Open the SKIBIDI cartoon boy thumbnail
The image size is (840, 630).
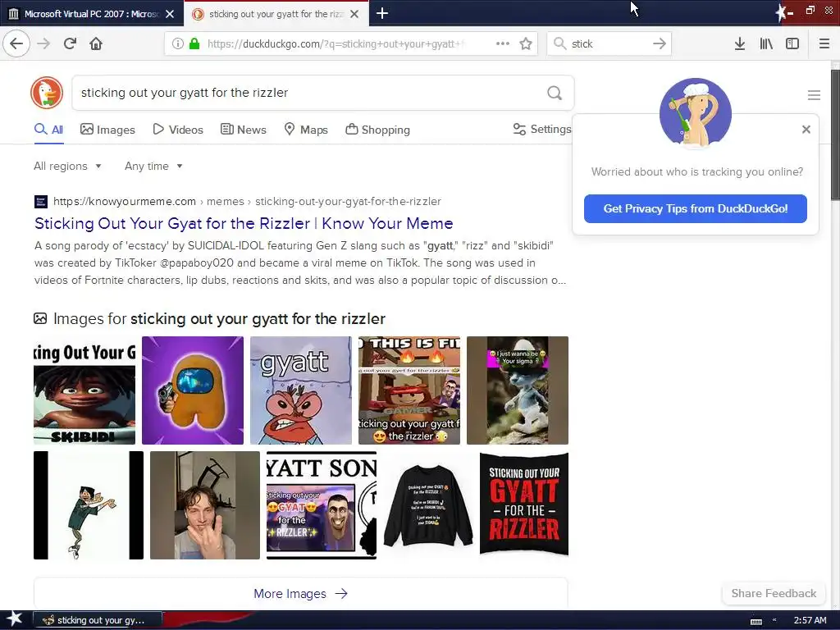pos(84,390)
